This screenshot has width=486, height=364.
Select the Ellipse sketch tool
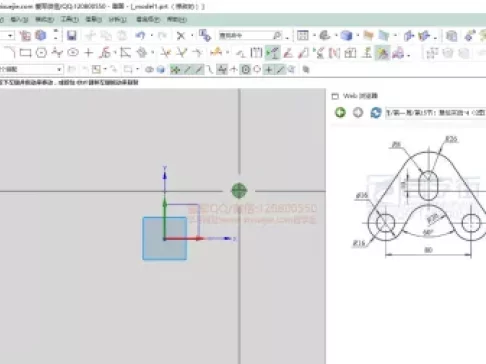73,53
